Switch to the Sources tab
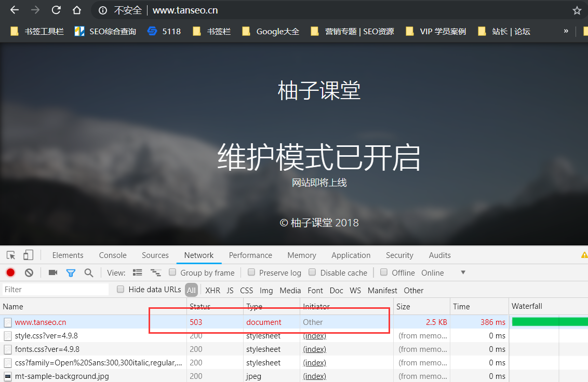 coord(155,255)
